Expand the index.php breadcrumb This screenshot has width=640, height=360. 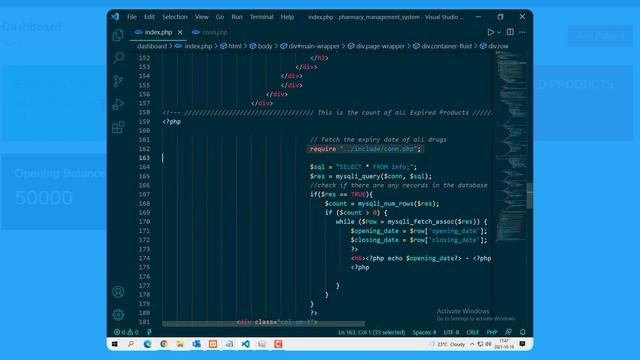click(x=194, y=46)
